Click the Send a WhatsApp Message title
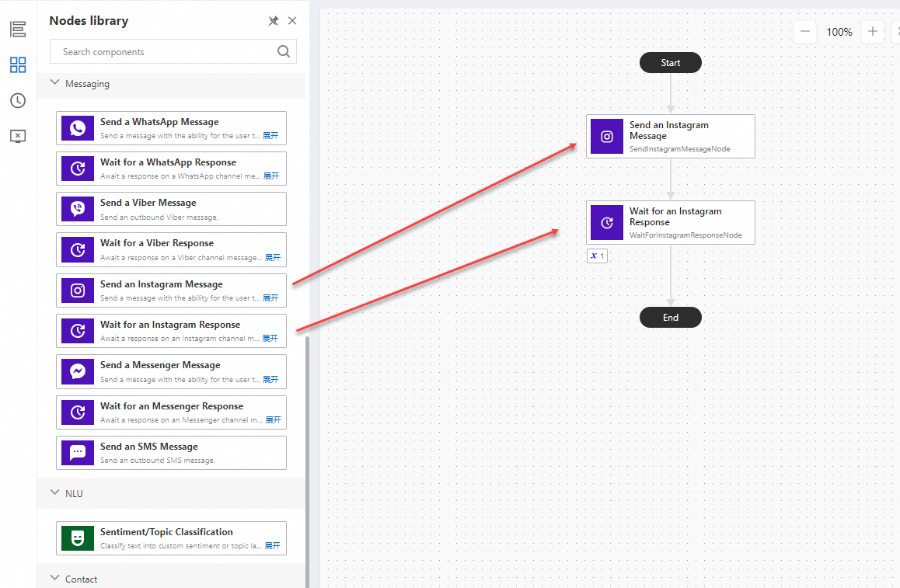The image size is (900, 588). tap(159, 122)
